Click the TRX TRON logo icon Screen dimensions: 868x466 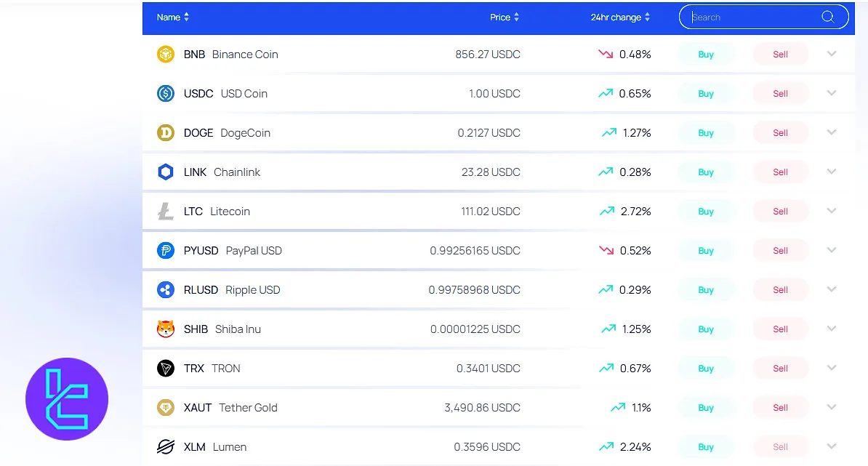click(x=166, y=369)
